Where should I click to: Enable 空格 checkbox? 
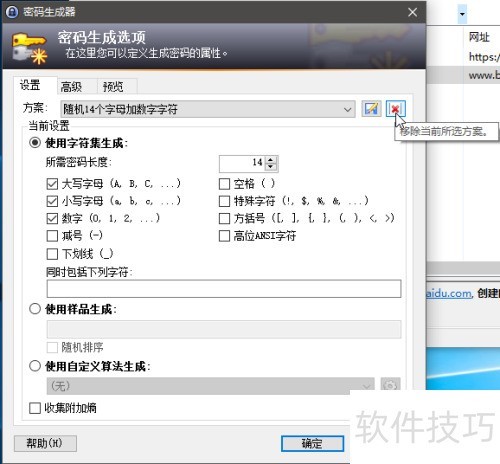[x=224, y=183]
